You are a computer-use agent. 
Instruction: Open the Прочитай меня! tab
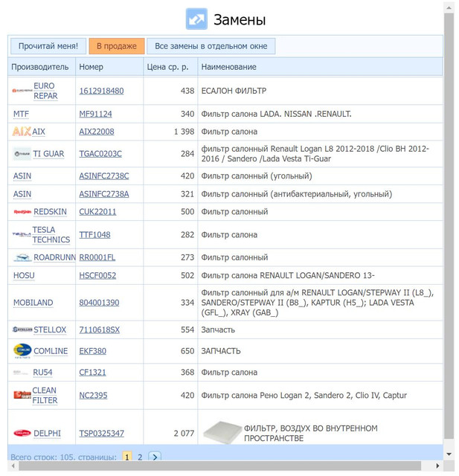(x=48, y=46)
